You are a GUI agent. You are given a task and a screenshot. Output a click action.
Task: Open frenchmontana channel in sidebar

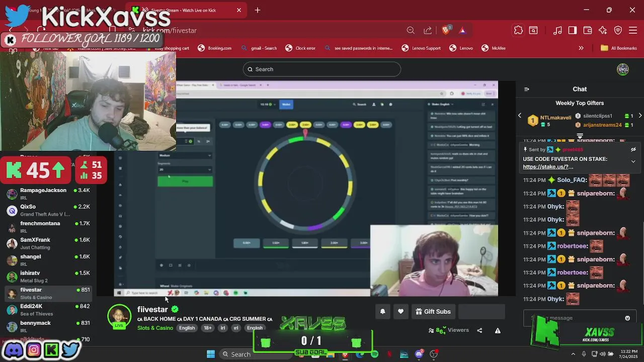pos(48,227)
